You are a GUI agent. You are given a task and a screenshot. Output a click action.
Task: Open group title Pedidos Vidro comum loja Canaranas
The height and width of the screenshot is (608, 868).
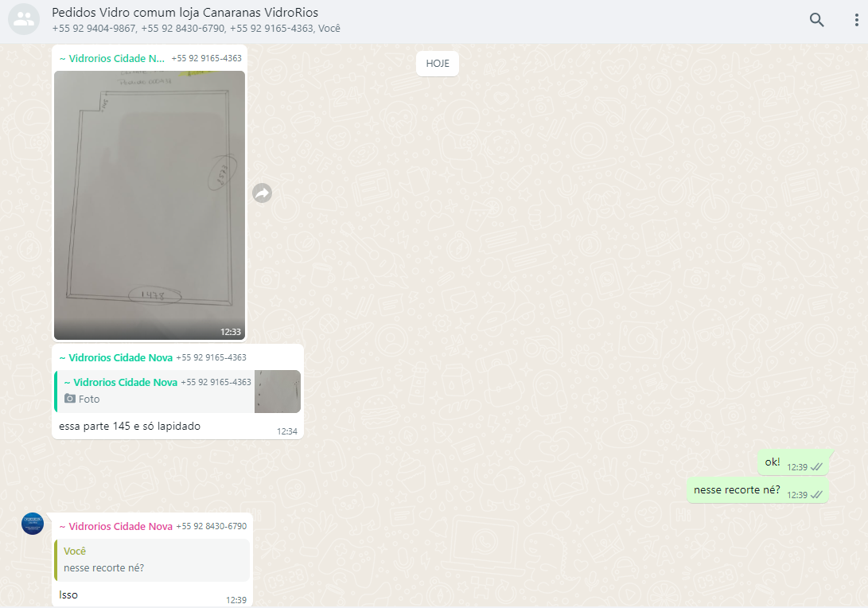click(x=185, y=12)
